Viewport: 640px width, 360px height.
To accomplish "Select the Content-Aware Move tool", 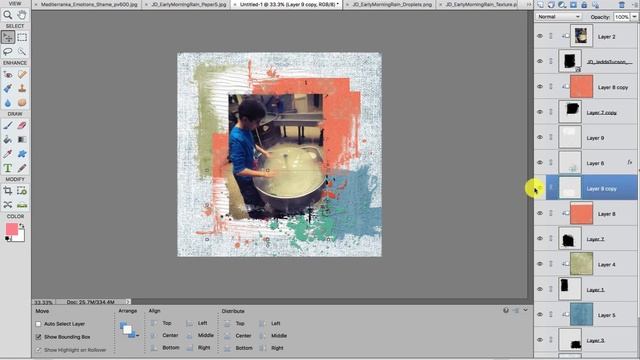I will click(7, 205).
